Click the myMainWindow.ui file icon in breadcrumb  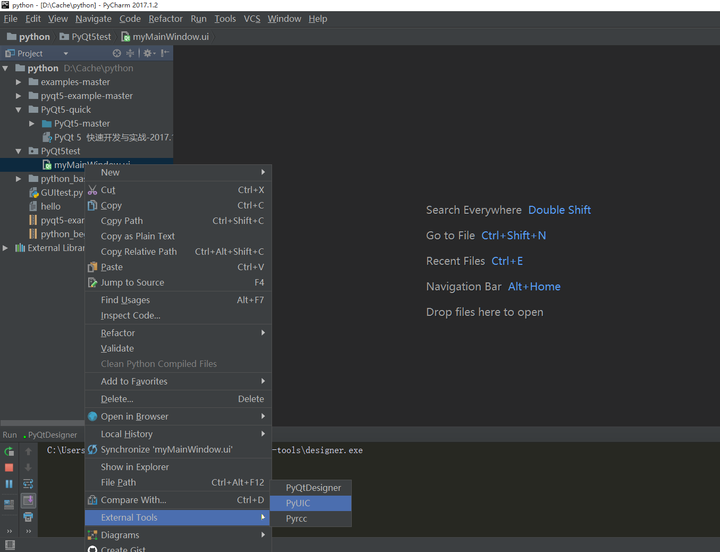point(125,37)
